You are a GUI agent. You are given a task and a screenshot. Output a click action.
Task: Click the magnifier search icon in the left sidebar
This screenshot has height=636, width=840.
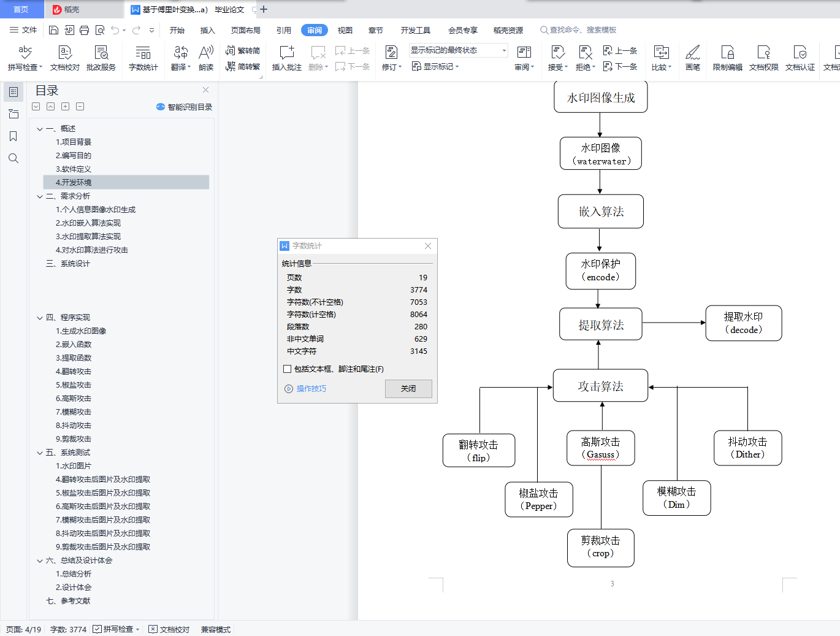click(13, 158)
